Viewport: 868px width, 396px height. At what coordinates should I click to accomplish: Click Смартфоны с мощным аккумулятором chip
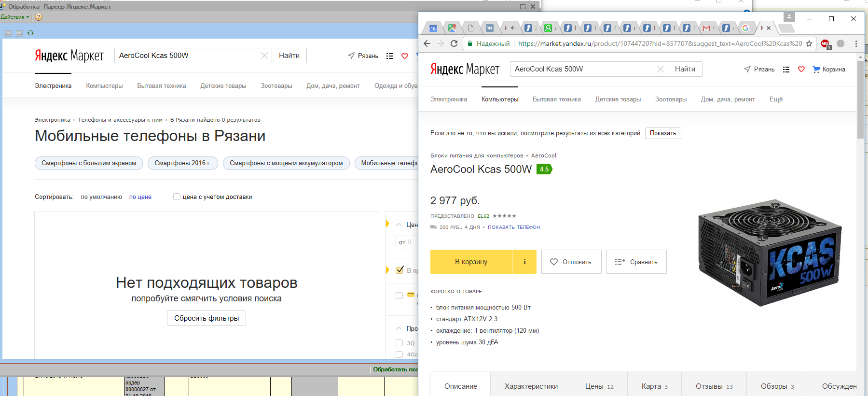286,163
